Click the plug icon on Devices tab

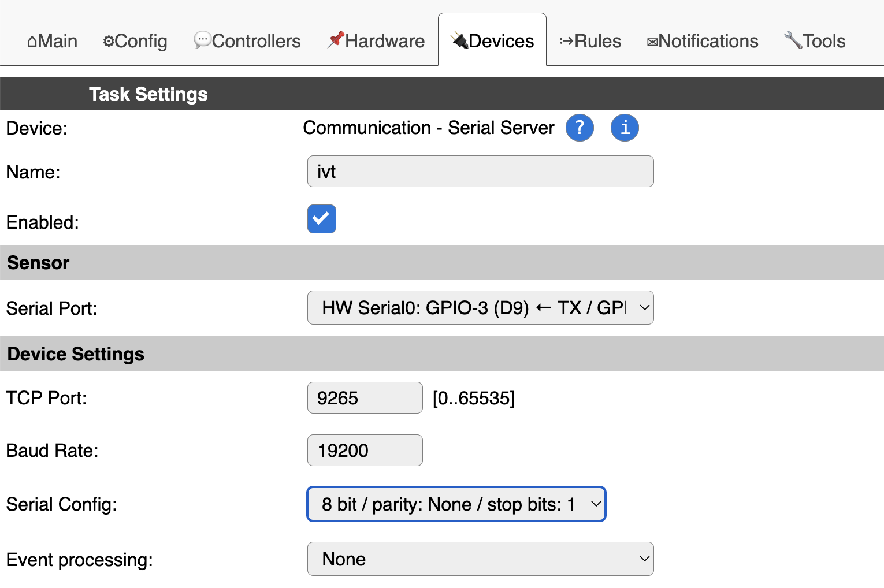coord(459,40)
